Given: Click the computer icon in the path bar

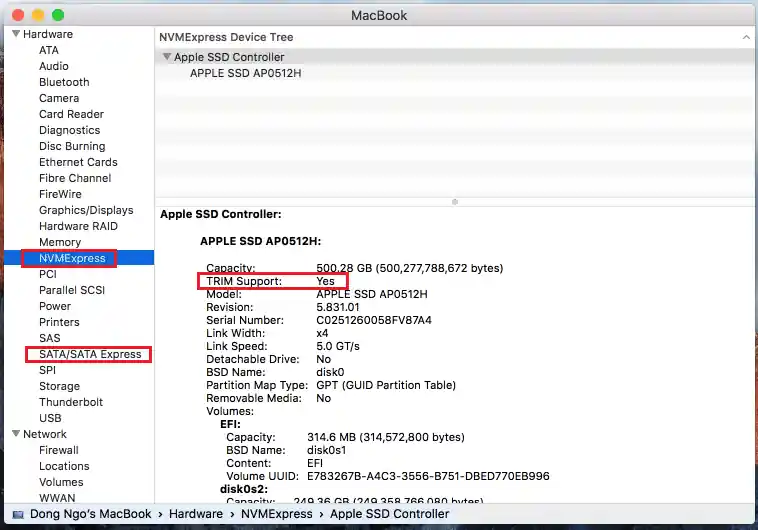Looking at the screenshot, I should click(18, 515).
